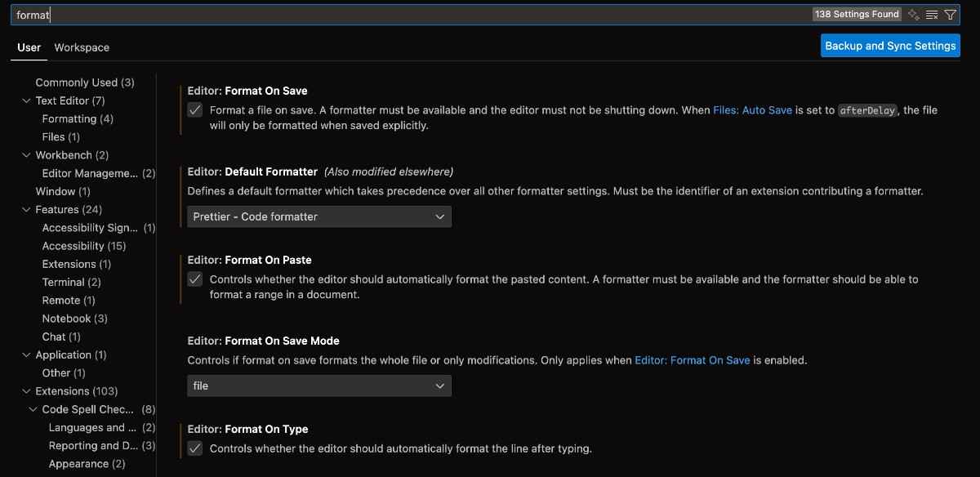The width and height of the screenshot is (980, 477).
Task: Follow the Editor: Format On Save link
Action: [x=693, y=359]
